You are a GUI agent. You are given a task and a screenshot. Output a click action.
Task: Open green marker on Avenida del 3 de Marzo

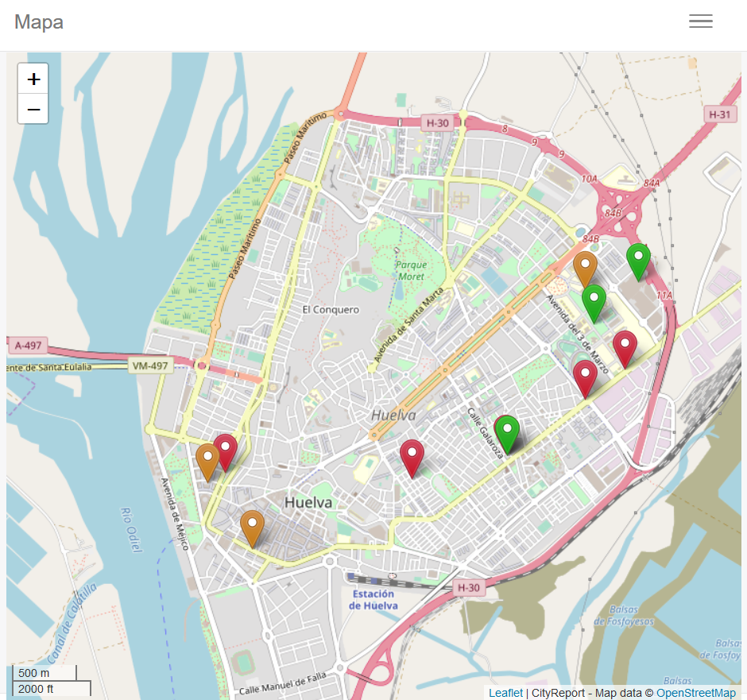tap(594, 301)
